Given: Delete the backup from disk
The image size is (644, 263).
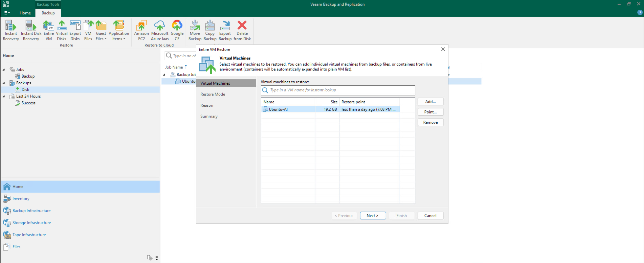Looking at the screenshot, I should pos(242,30).
